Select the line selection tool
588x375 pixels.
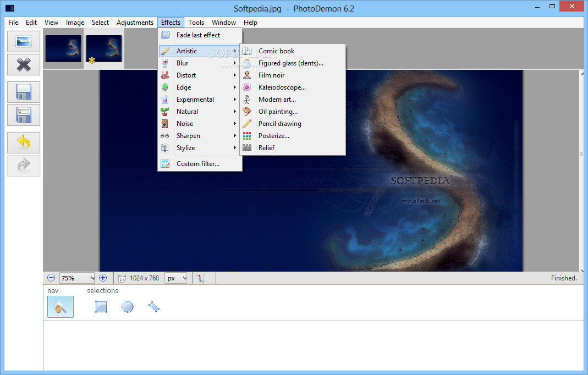pos(154,307)
